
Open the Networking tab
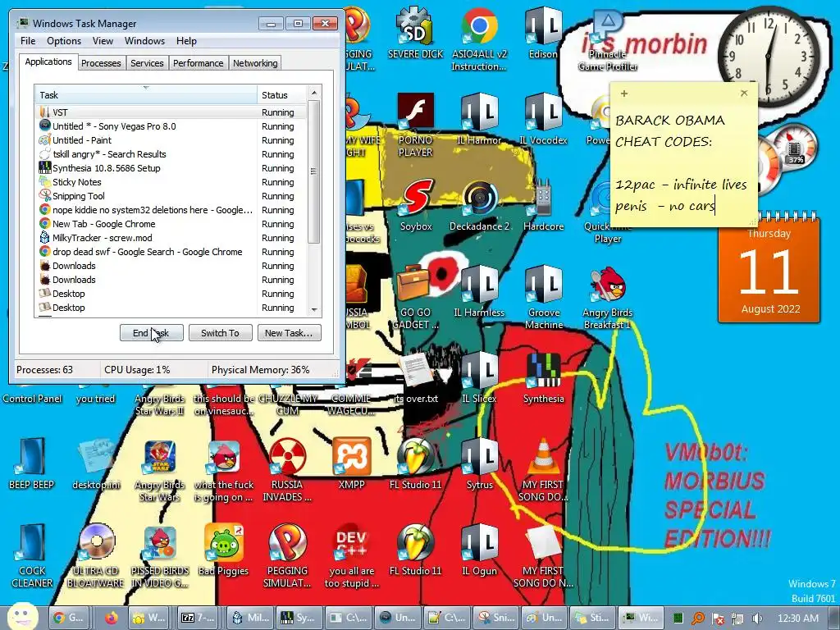pyautogui.click(x=255, y=63)
